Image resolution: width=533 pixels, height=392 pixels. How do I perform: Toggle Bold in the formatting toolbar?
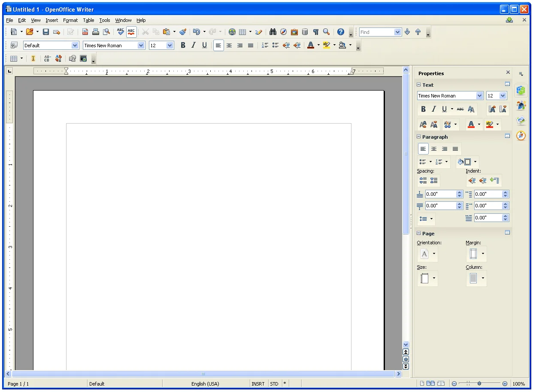[183, 45]
